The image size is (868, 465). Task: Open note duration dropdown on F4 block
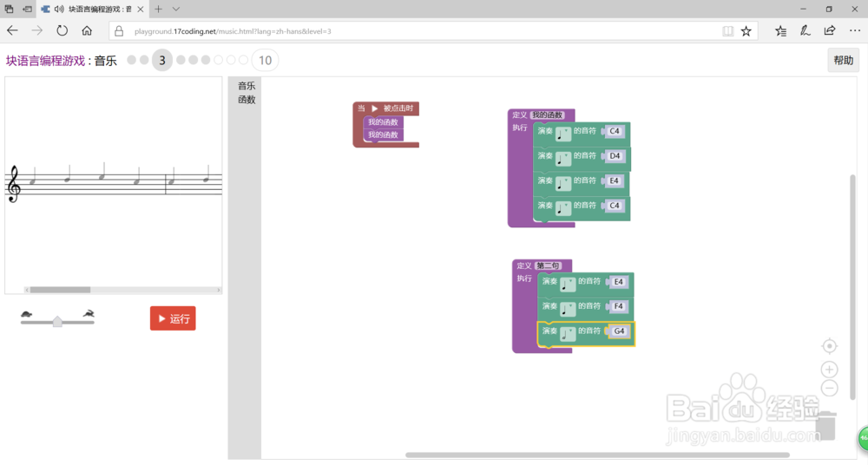coord(568,309)
